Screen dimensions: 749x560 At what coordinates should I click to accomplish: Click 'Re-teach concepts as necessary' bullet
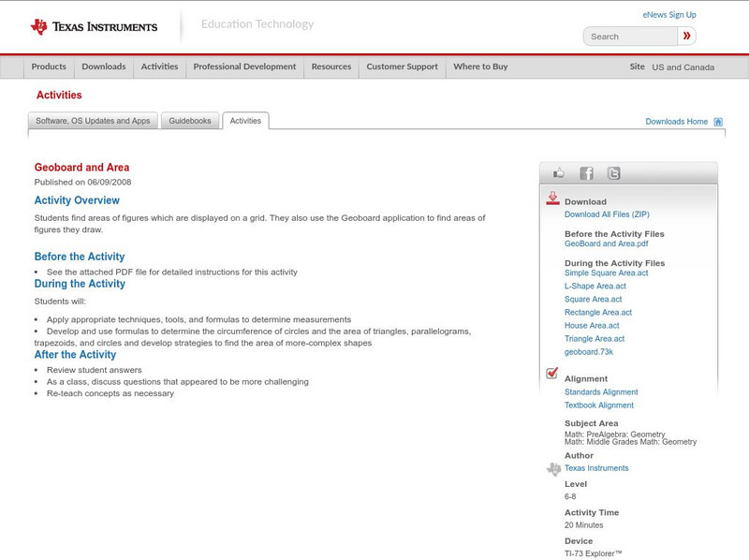[110, 393]
